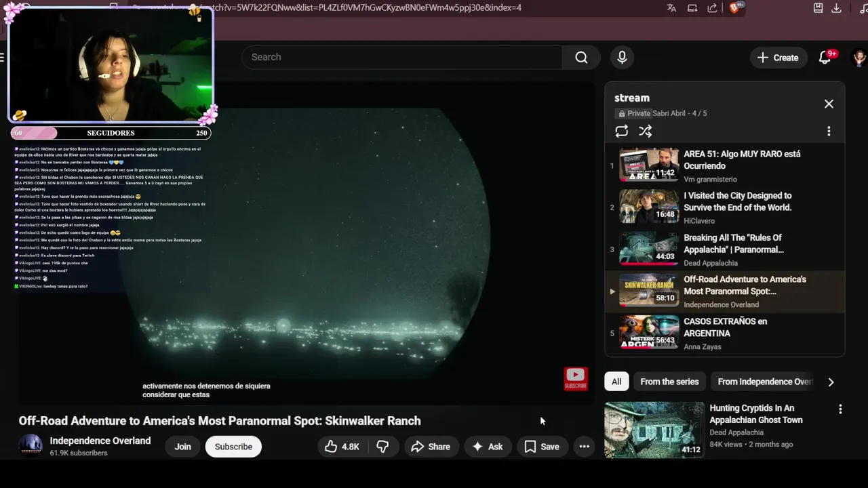
Task: Join Independence Overland channel membership
Action: click(182, 447)
